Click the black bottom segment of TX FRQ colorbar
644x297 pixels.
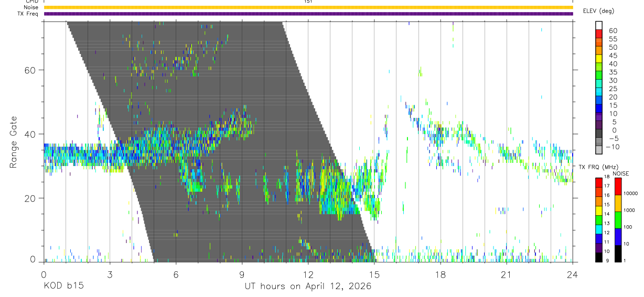[598, 257]
